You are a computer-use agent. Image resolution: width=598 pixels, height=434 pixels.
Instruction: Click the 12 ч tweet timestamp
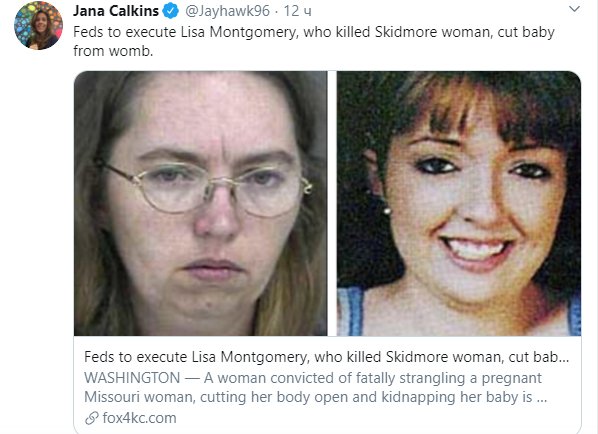297,11
